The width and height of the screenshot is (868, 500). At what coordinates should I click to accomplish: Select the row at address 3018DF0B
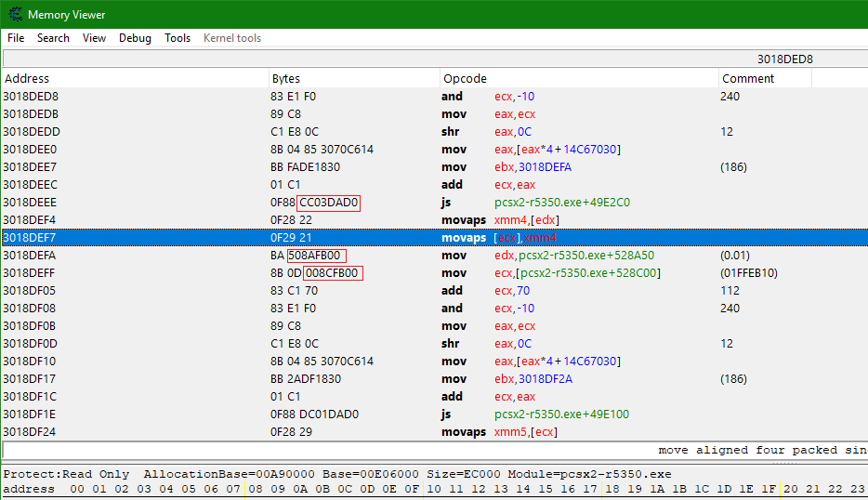click(435, 326)
